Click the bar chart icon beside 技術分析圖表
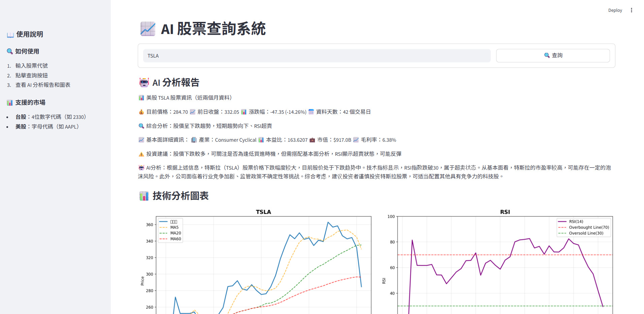The height and width of the screenshot is (314, 644). [144, 196]
